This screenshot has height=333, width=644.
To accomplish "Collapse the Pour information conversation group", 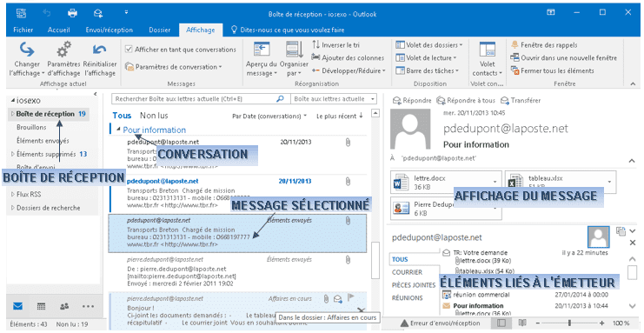I will pos(118,130).
